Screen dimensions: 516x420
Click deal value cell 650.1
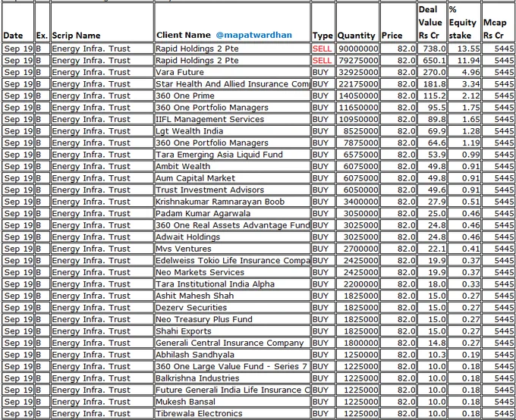point(432,61)
